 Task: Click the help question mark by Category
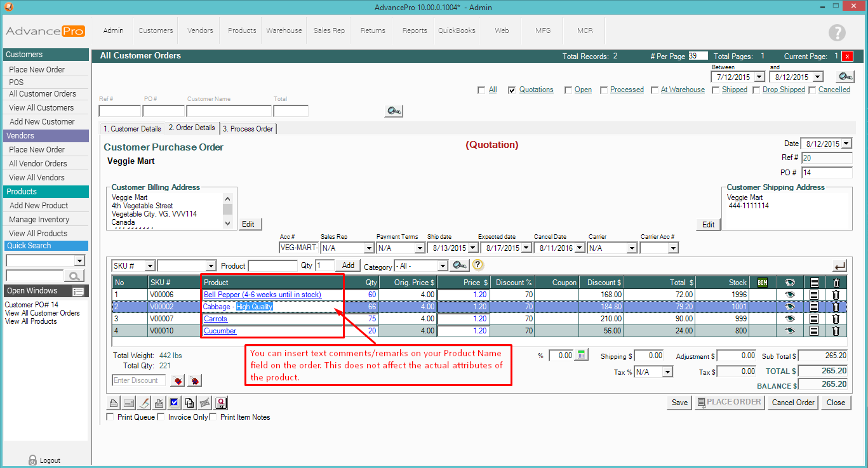click(478, 265)
